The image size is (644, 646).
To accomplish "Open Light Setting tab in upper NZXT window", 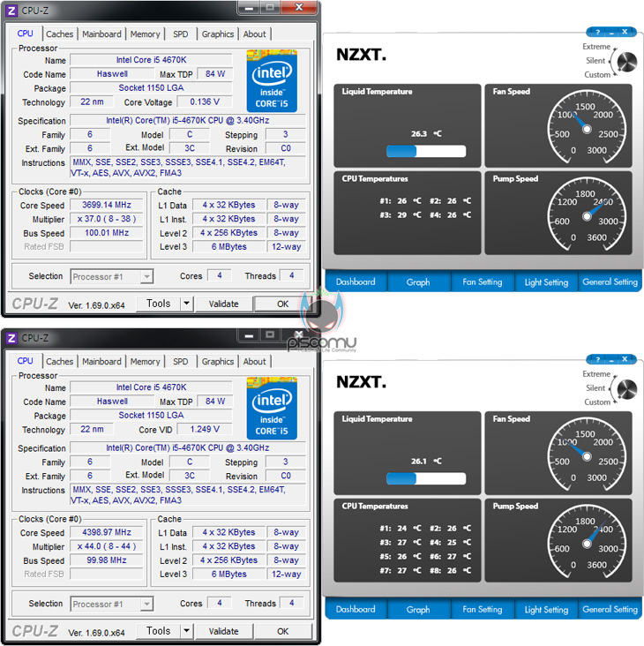I will coord(546,282).
